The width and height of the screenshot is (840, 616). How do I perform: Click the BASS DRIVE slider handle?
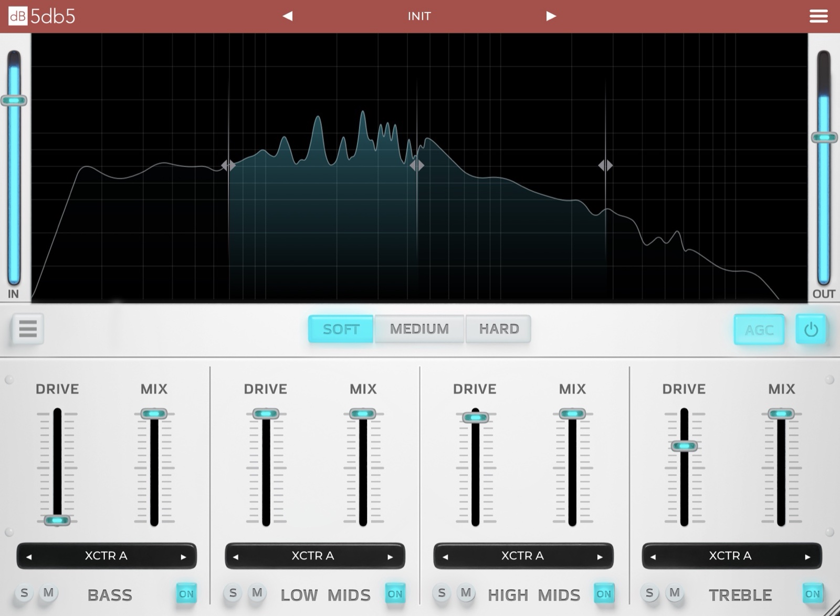click(57, 520)
